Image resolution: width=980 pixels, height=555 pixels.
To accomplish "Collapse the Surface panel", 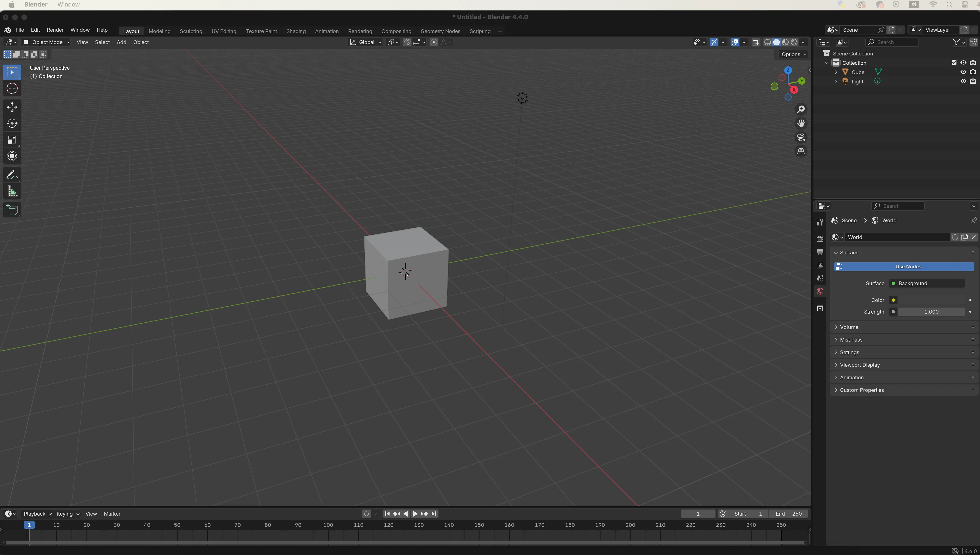I will point(836,253).
